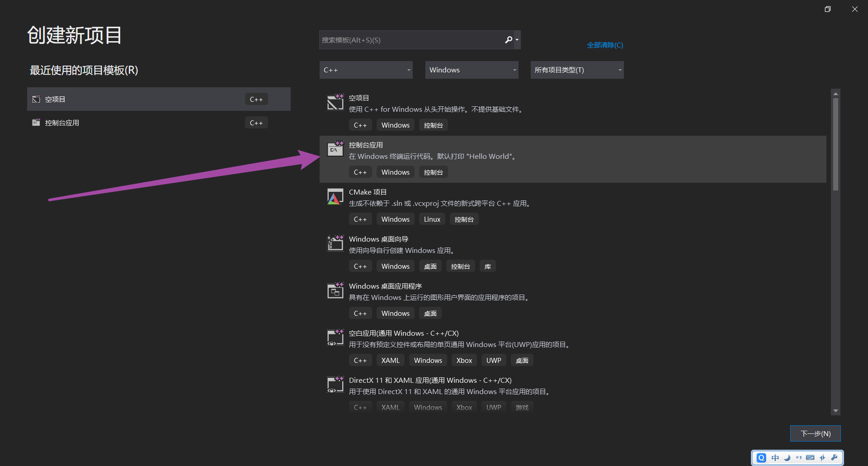Click the XAML tag under 空白应用
Screen dimensions: 868x466
pos(391,360)
